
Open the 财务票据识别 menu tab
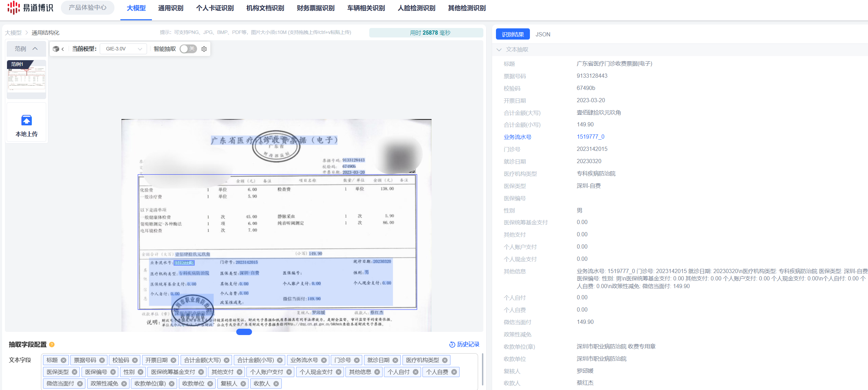[315, 8]
